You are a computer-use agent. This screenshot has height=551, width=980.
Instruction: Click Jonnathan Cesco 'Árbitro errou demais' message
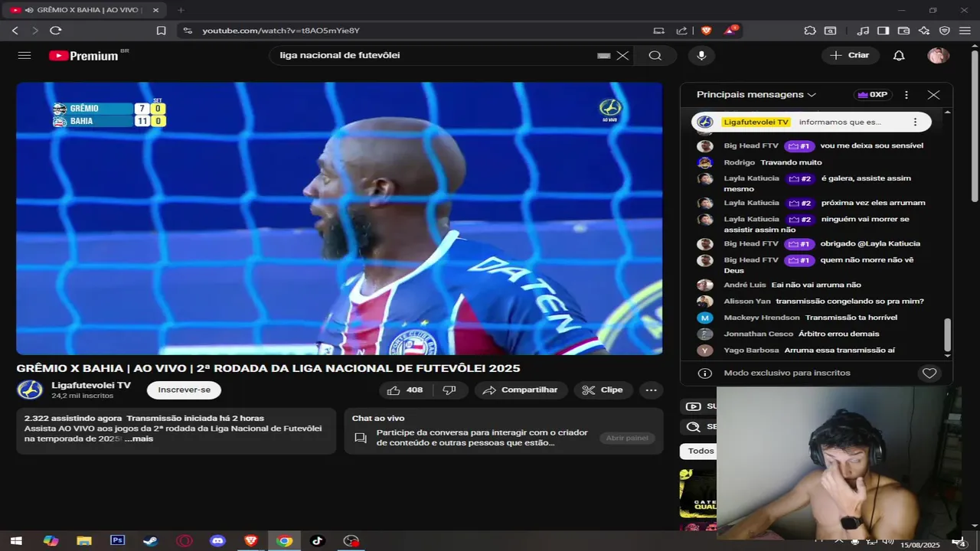coord(838,334)
